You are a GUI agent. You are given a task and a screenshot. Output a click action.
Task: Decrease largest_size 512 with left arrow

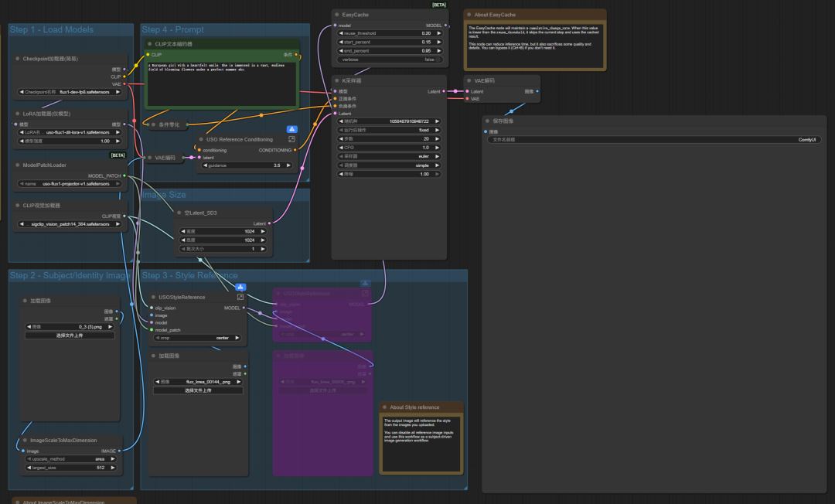click(x=29, y=468)
